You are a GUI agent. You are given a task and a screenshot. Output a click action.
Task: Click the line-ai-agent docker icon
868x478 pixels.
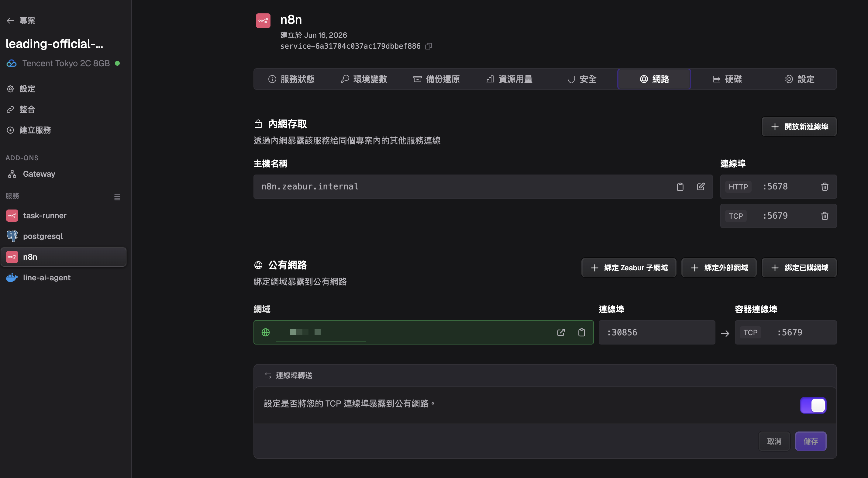click(12, 278)
